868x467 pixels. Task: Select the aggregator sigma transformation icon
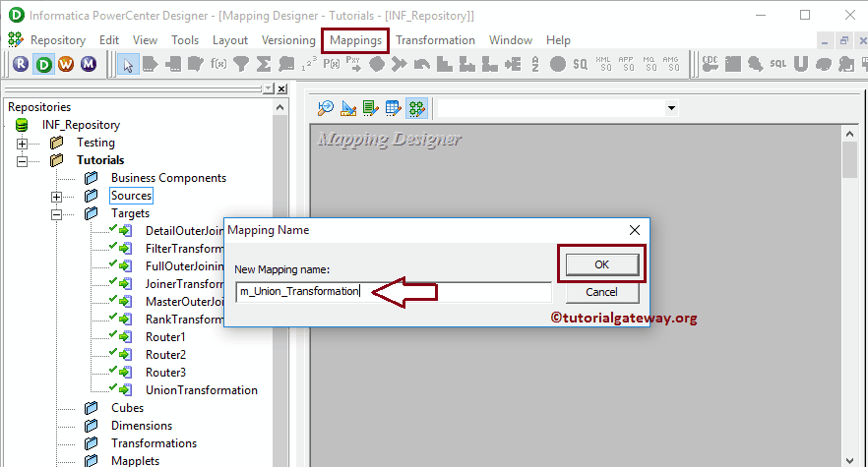[264, 64]
